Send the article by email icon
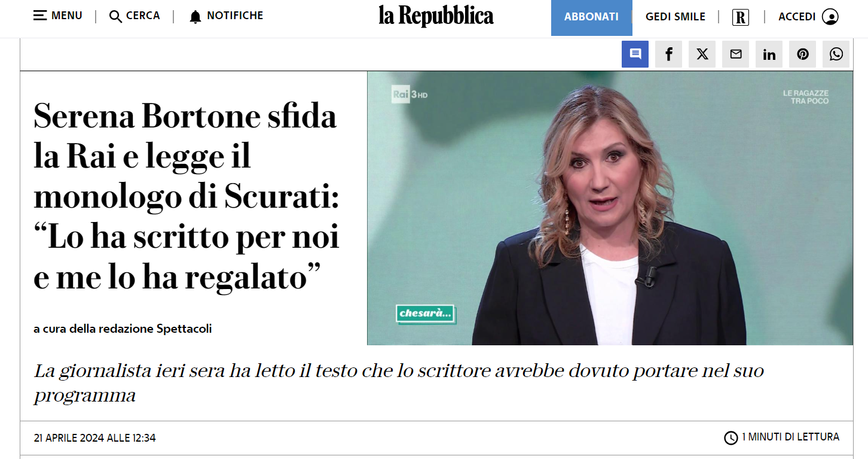 [735, 54]
